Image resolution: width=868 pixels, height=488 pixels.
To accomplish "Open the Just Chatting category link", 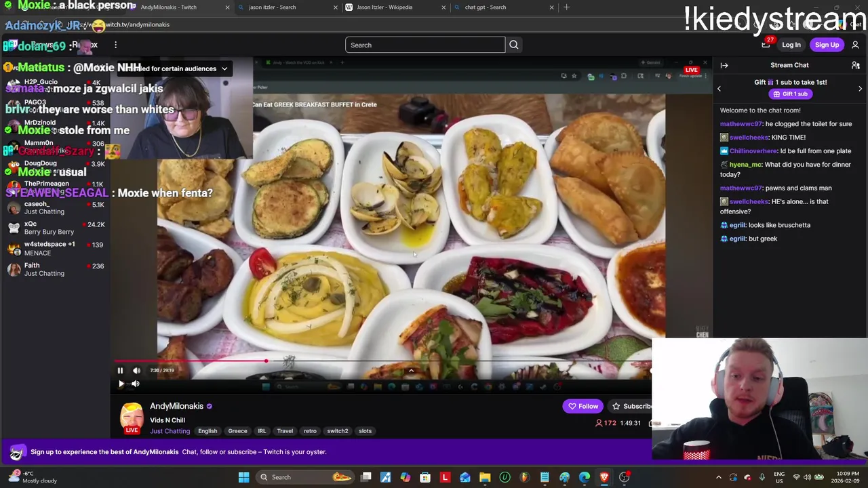I will pos(170,431).
